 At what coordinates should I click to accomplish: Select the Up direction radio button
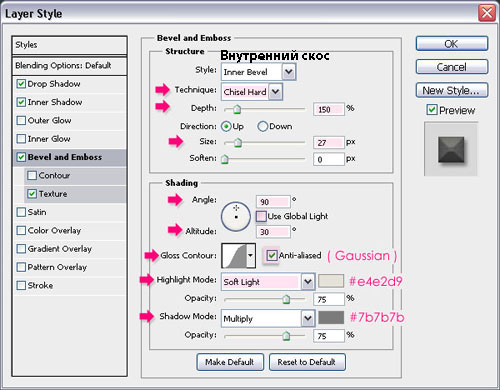226,127
